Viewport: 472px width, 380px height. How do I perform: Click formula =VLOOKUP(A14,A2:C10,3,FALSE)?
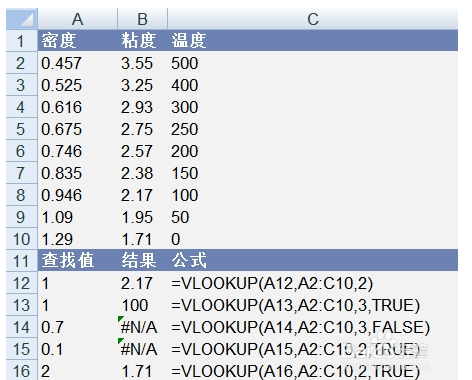click(x=313, y=327)
